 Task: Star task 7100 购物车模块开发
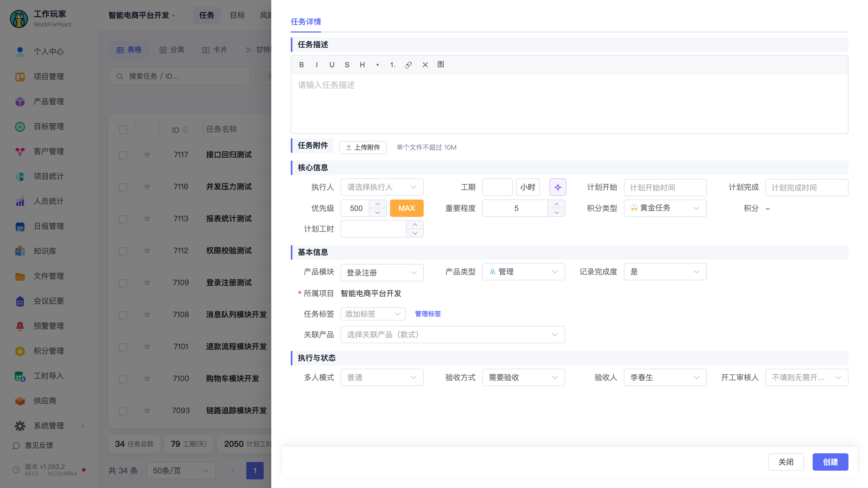(147, 378)
